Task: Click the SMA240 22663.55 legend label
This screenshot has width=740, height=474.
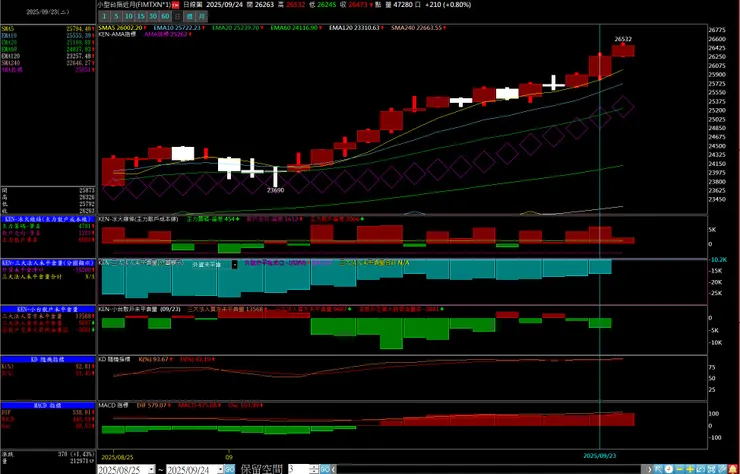Action: [x=416, y=28]
